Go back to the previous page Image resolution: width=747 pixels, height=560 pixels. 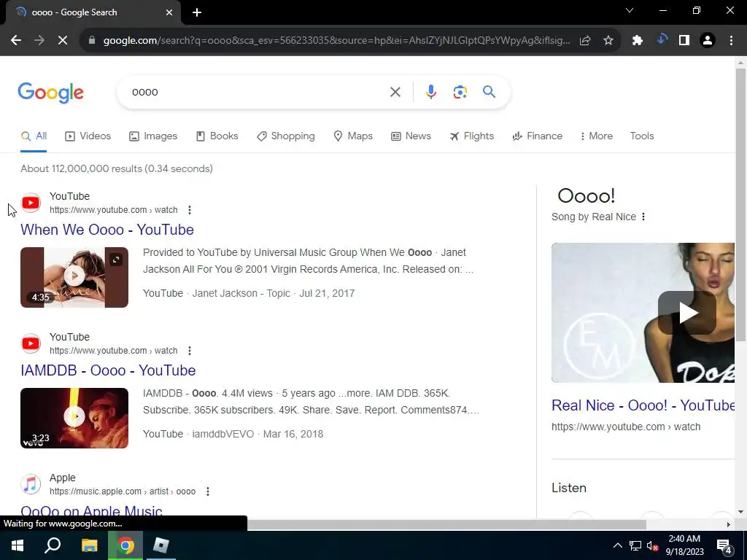point(16,41)
